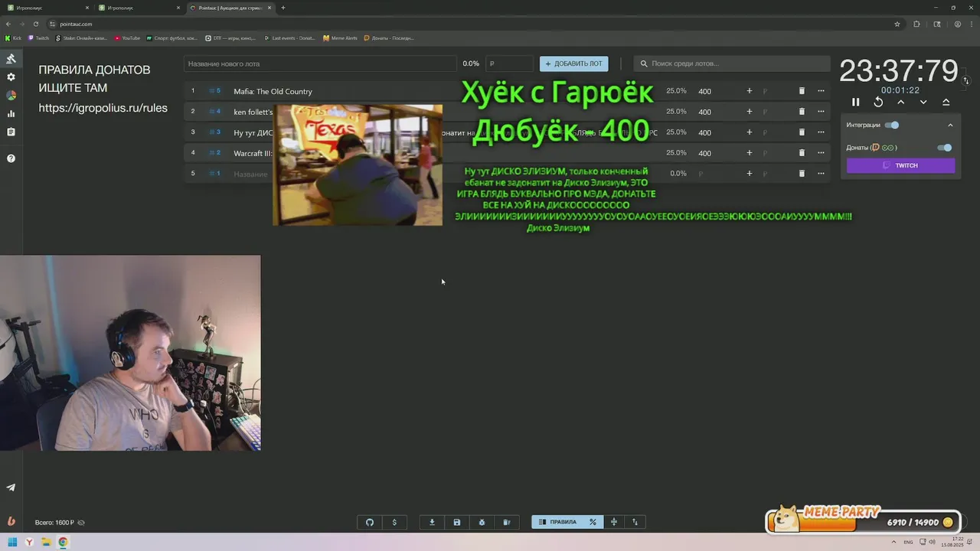
Task: Add amount plus on Mafia: The Old Country row
Action: tap(750, 91)
